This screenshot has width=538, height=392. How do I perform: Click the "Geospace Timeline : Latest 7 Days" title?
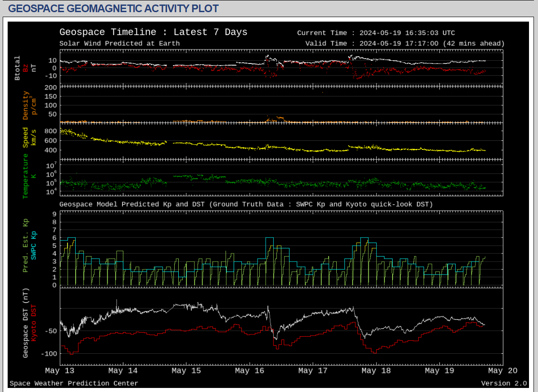pos(153,32)
